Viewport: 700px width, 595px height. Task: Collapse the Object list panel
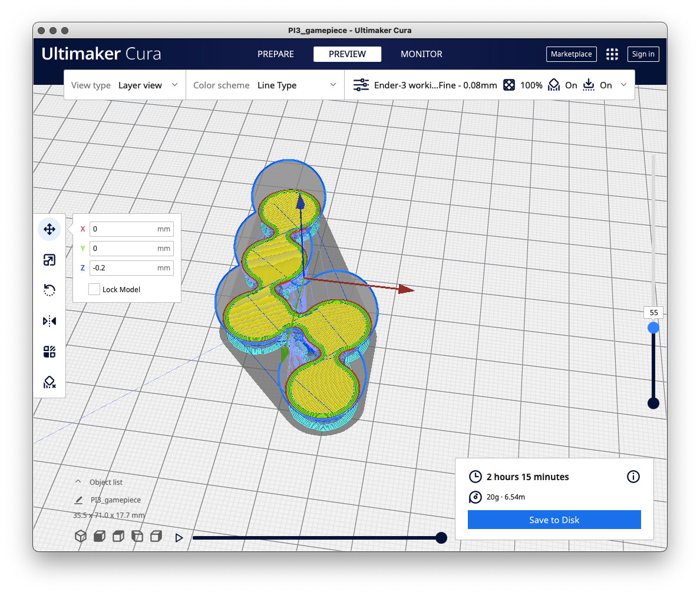click(x=78, y=482)
